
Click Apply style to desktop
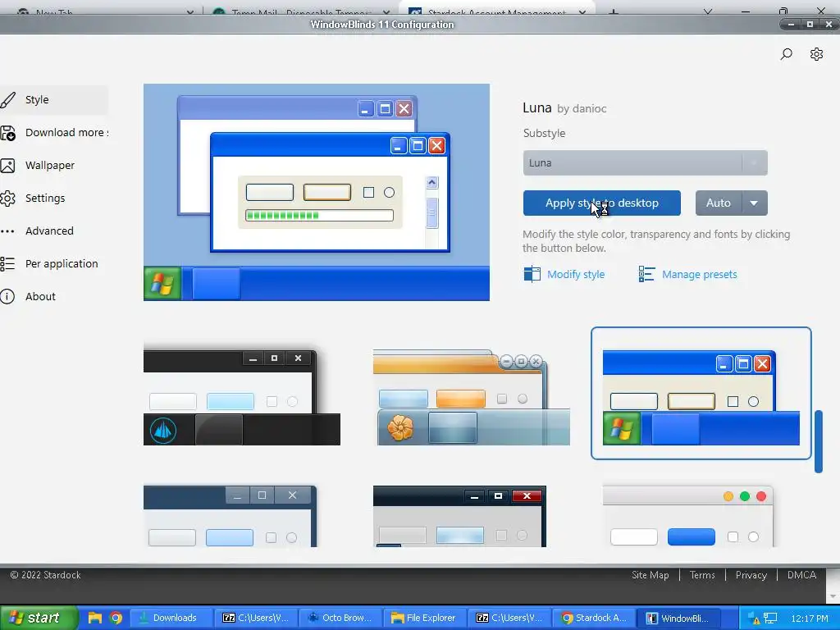(601, 203)
